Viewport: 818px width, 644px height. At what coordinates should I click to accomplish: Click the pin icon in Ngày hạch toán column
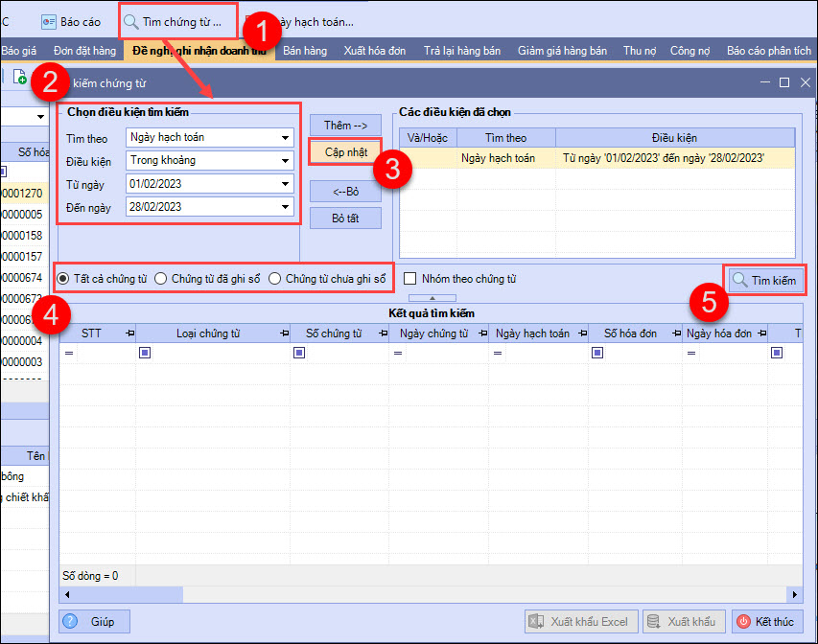[578, 333]
